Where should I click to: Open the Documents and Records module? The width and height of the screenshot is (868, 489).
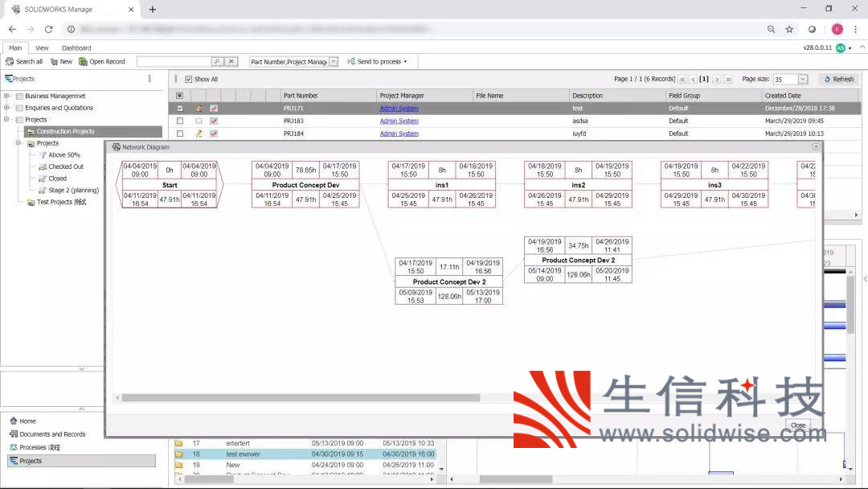click(x=52, y=434)
